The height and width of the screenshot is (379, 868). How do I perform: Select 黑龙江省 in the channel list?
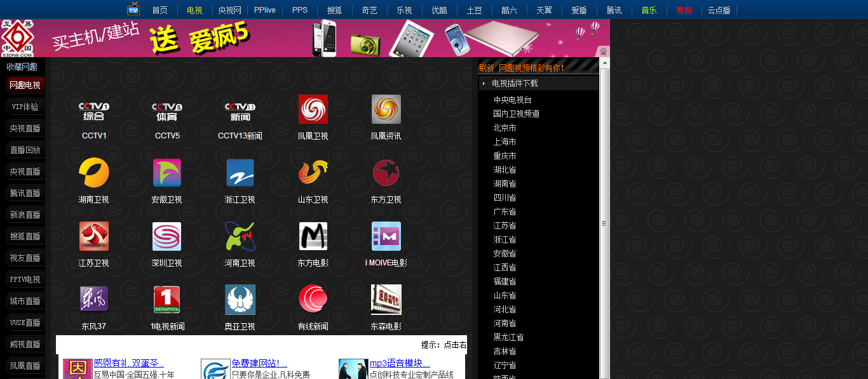point(508,337)
